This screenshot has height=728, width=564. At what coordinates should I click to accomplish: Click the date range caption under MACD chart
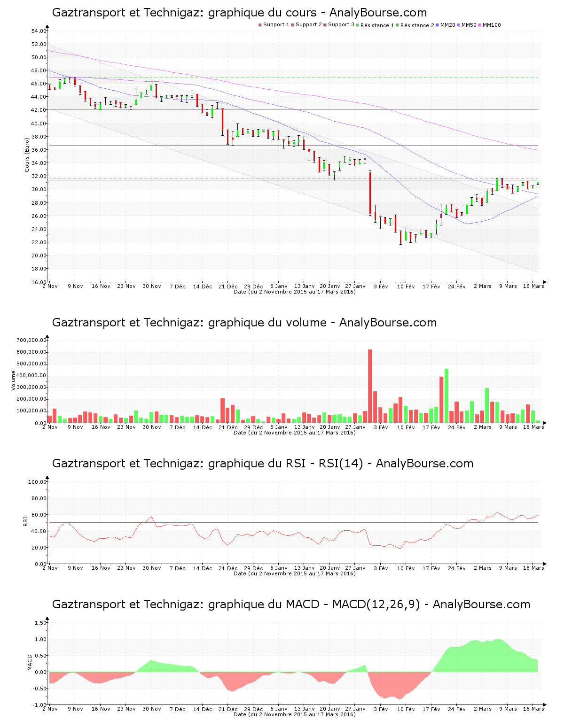[295, 714]
